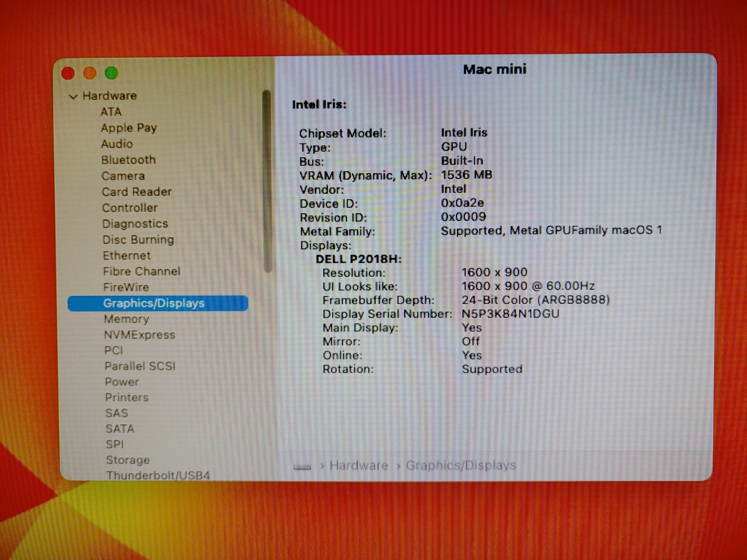Screen dimensions: 747x560
Task: Open the PCI entry
Action: (x=114, y=351)
